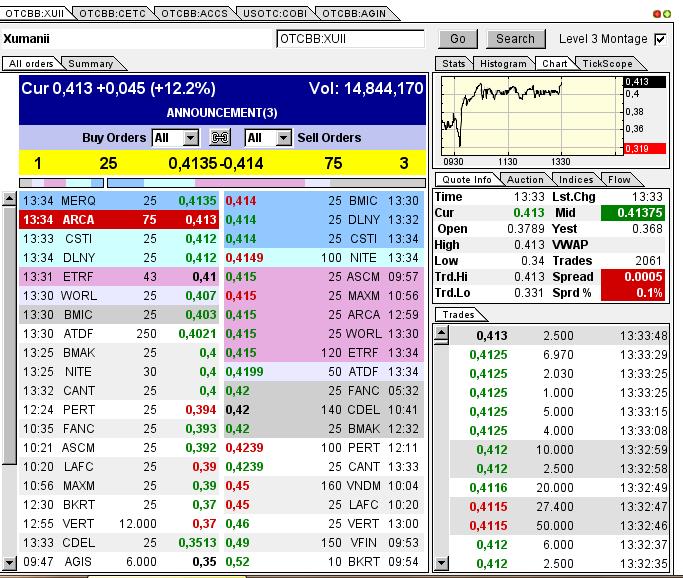
Task: Click the link/chain icon between order dropdowns
Action: 220,138
